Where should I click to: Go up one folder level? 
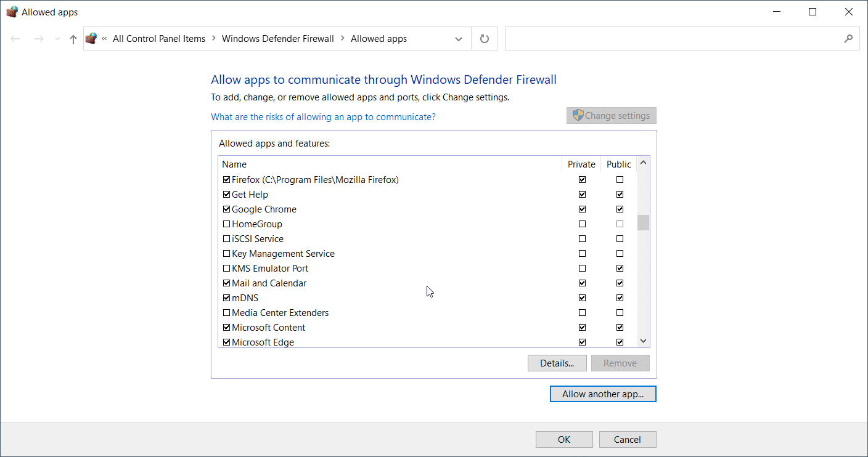click(73, 39)
